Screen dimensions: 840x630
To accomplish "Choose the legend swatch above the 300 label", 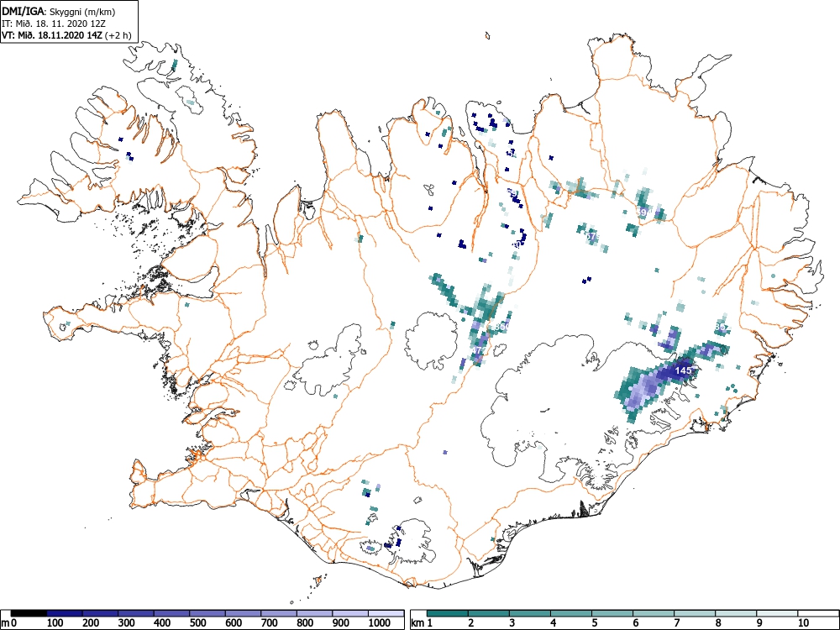I will point(136,613).
